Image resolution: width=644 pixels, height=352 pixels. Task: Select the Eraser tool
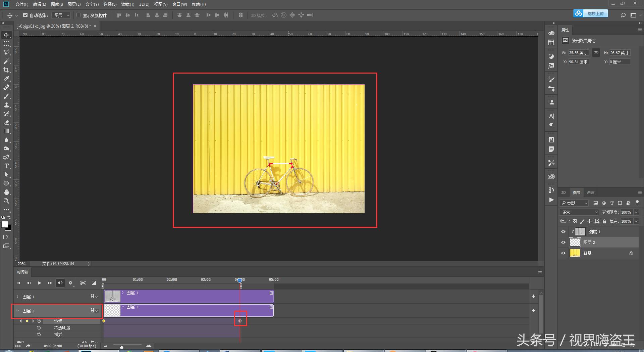pyautogui.click(x=6, y=122)
